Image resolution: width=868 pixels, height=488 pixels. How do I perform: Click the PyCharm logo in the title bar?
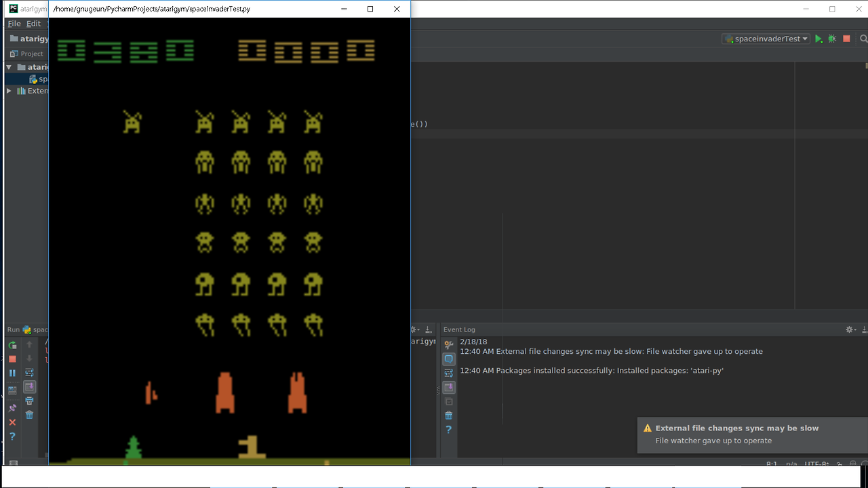(13, 9)
